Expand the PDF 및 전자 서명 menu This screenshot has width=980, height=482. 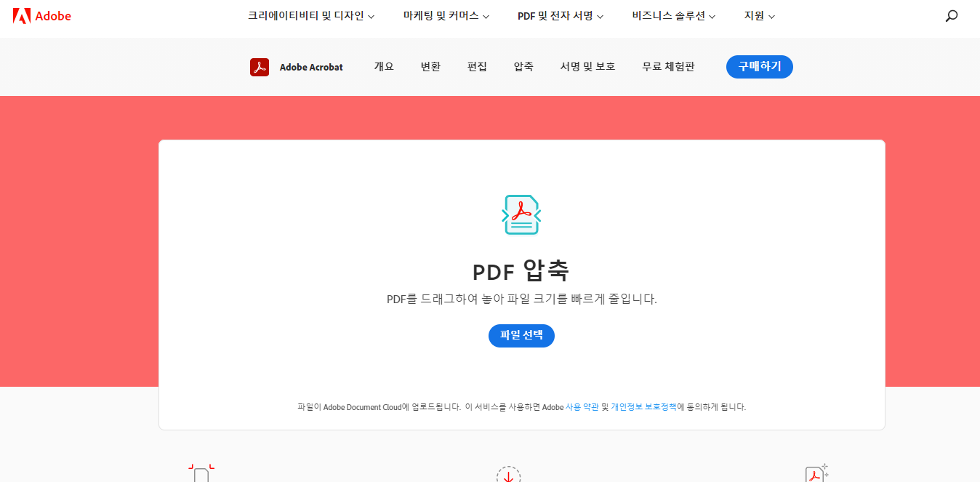pos(561,16)
